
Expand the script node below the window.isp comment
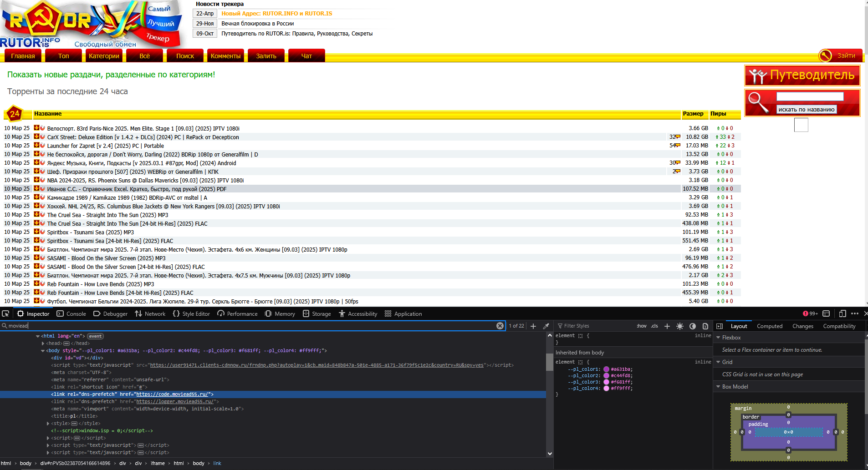pyautogui.click(x=48, y=438)
